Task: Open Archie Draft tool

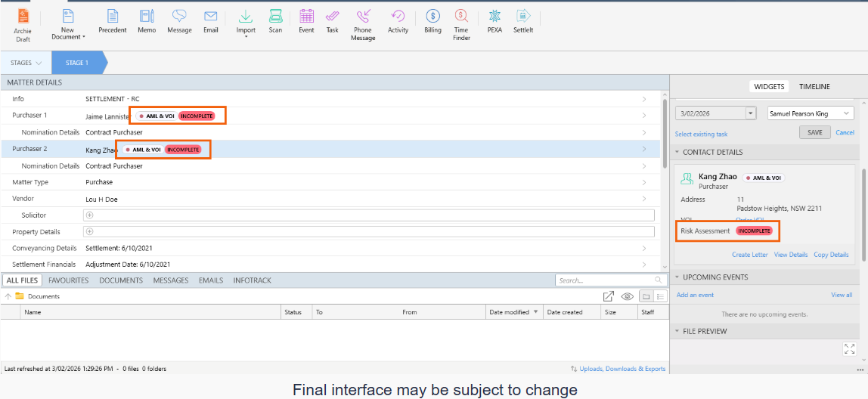Action: point(23,25)
